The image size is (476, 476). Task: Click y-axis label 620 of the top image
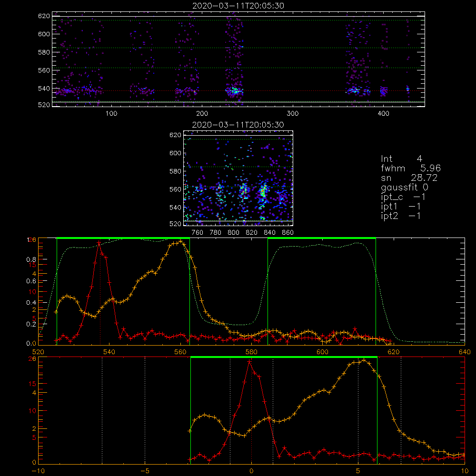click(x=44, y=16)
